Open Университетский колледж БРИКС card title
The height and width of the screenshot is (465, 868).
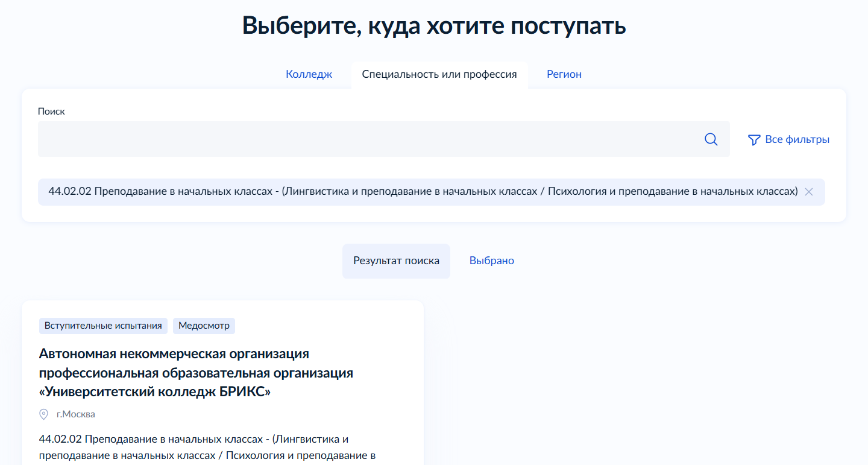click(196, 373)
